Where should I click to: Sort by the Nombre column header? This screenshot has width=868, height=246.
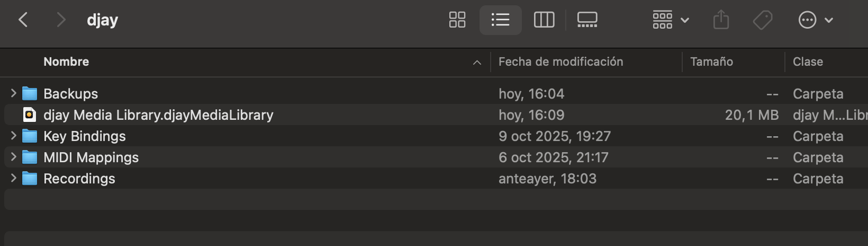point(66,62)
